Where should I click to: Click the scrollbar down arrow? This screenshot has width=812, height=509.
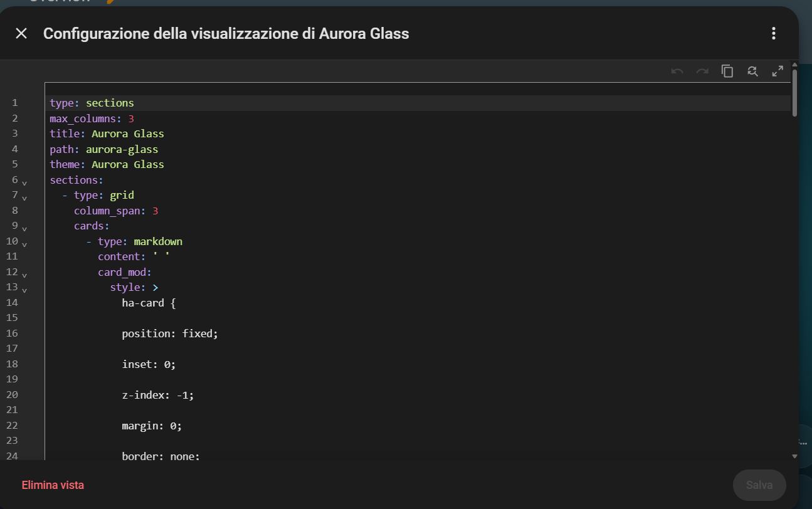click(x=794, y=456)
